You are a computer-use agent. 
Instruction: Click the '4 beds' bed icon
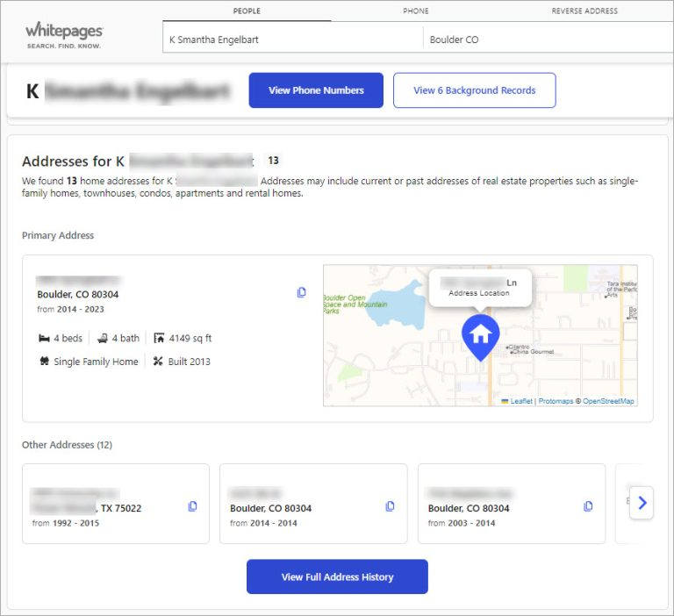point(44,339)
